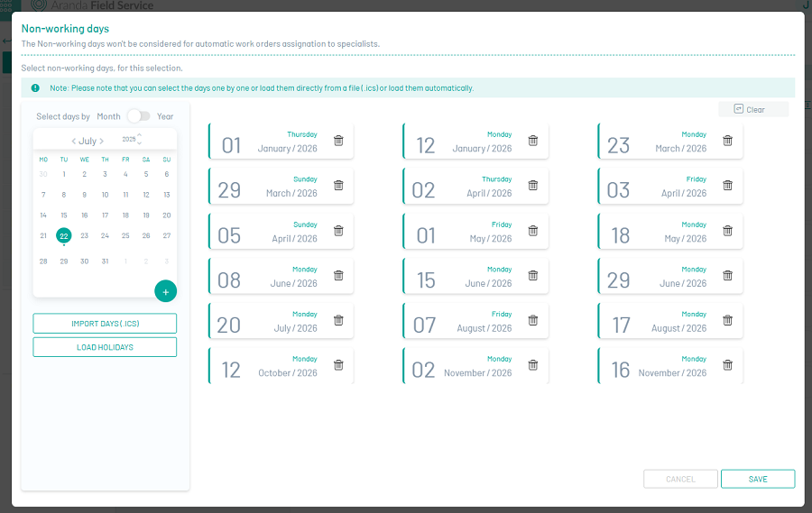Delete the 02 April 2026 holiday
This screenshot has height=513, width=812.
[x=533, y=186]
